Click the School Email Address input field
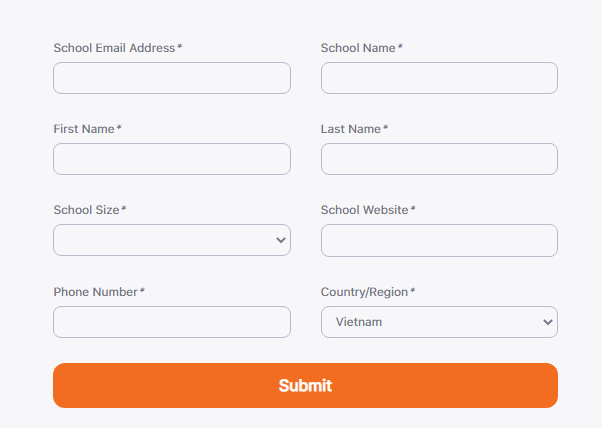 [172, 78]
